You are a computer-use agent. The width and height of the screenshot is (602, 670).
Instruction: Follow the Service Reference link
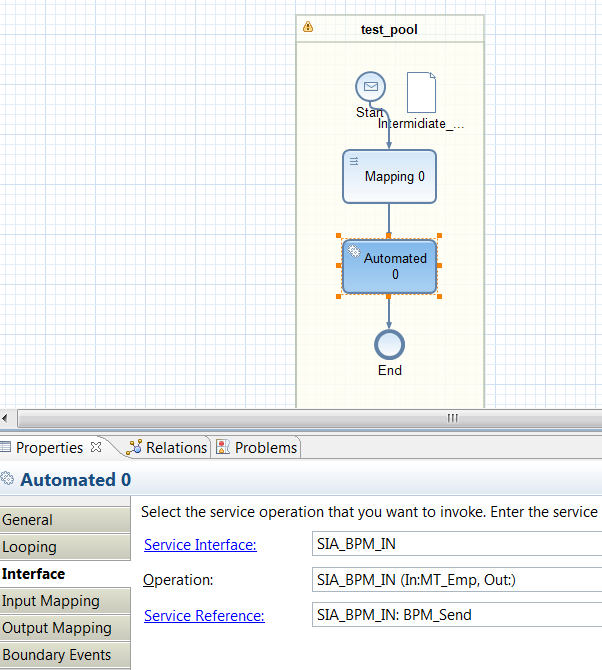click(x=204, y=616)
